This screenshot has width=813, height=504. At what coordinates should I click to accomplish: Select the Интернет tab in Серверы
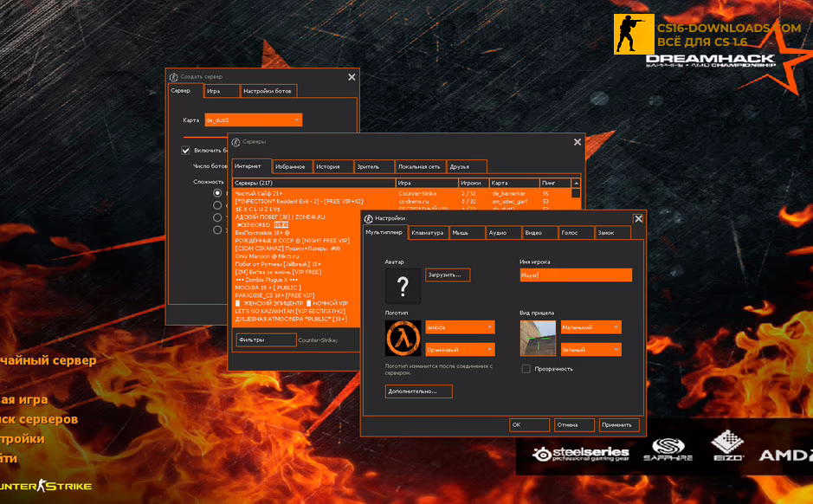(251, 166)
